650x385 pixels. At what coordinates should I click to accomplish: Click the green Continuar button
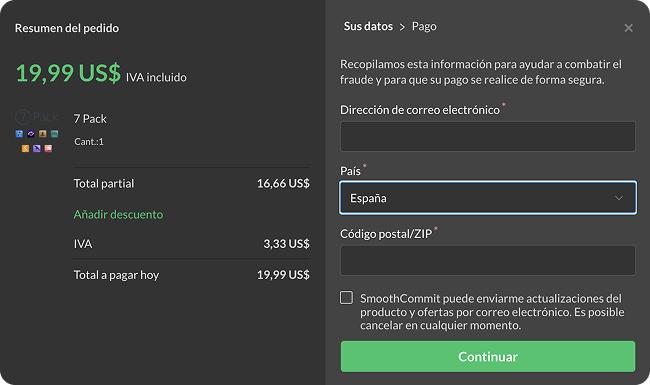[488, 356]
